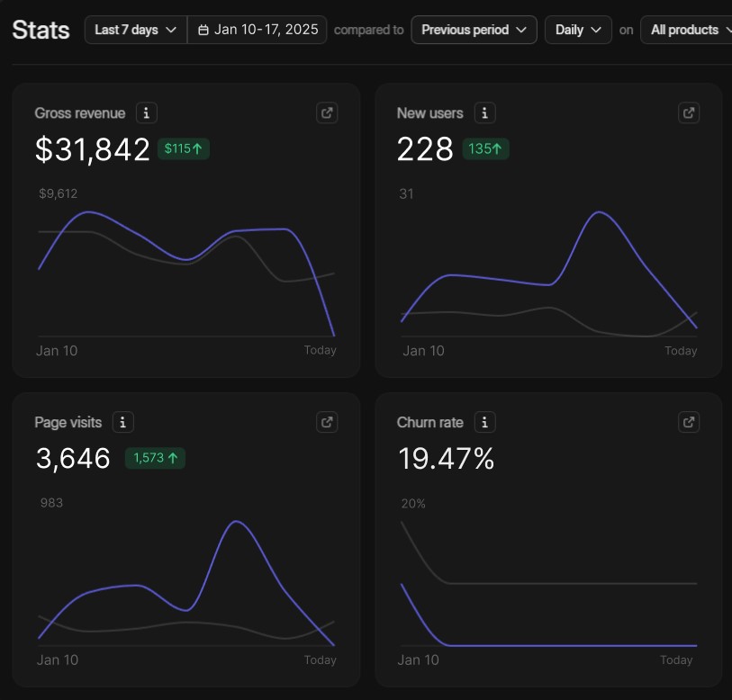Viewport: 732px width, 700px height.
Task: Open Page visits external link icon
Action: (x=327, y=422)
